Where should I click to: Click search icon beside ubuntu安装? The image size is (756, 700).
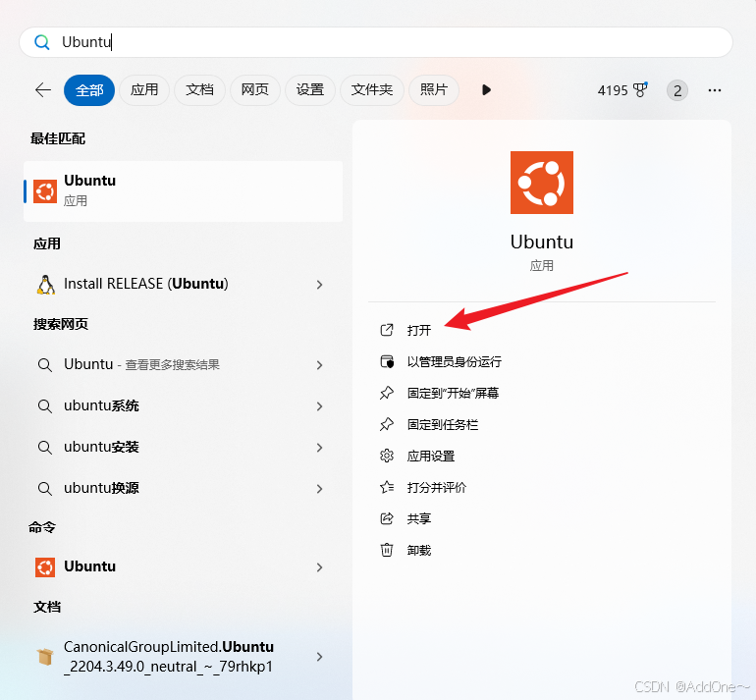pyautogui.click(x=45, y=448)
